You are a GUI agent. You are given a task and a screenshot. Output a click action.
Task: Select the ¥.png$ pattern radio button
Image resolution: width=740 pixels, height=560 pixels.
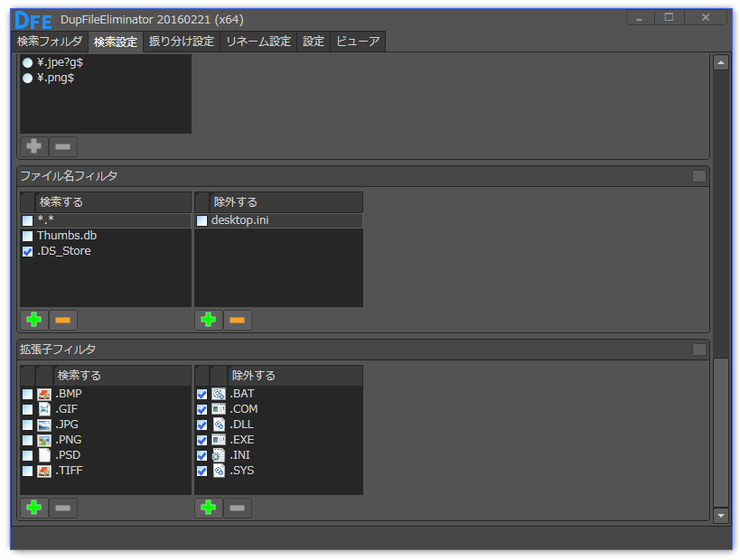(x=27, y=78)
